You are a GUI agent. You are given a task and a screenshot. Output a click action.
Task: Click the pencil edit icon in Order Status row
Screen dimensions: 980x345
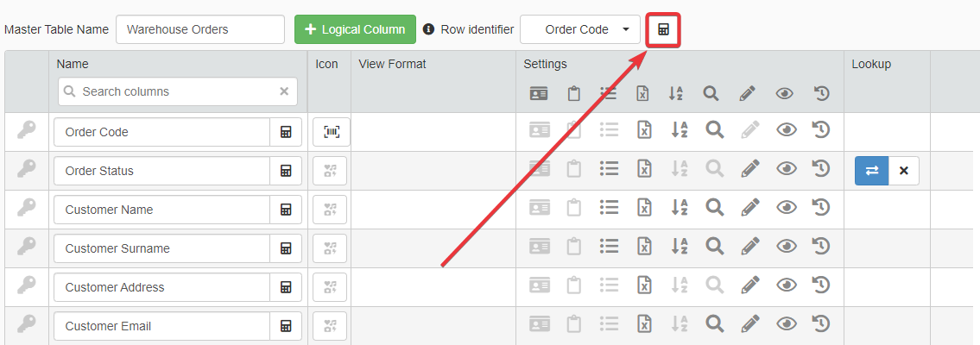[x=749, y=169]
